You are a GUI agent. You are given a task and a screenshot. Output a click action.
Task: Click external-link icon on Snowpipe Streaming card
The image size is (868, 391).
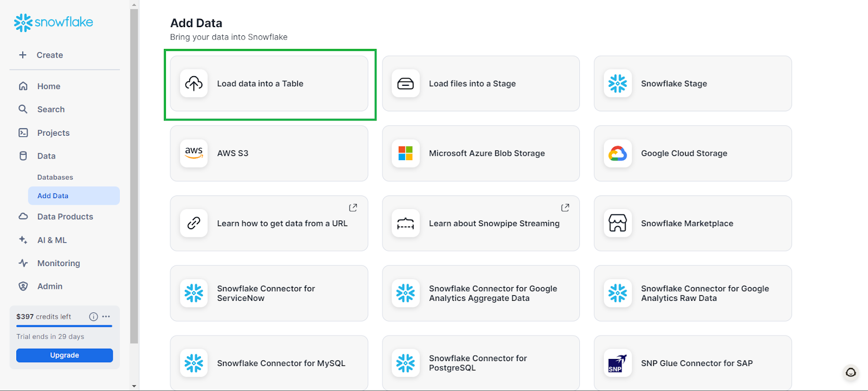565,207
